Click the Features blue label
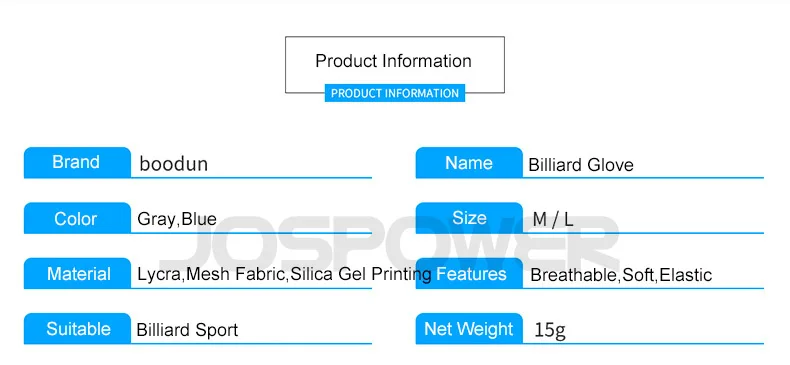Viewport: 790px width, 365px height. click(x=469, y=273)
